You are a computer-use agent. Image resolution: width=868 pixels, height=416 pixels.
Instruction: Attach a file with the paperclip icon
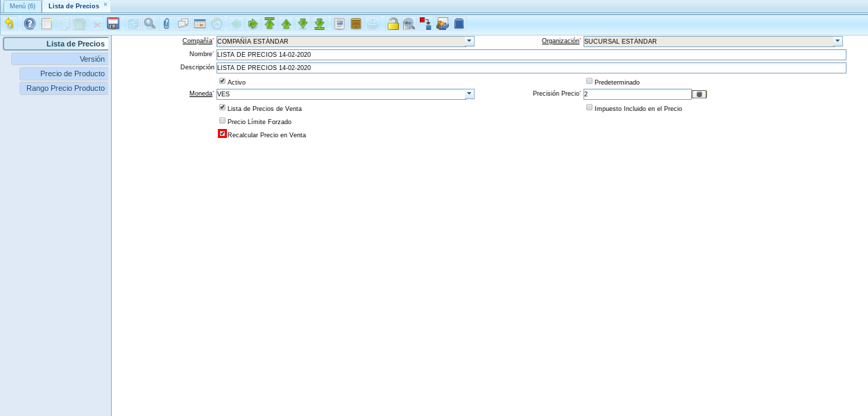coord(165,23)
